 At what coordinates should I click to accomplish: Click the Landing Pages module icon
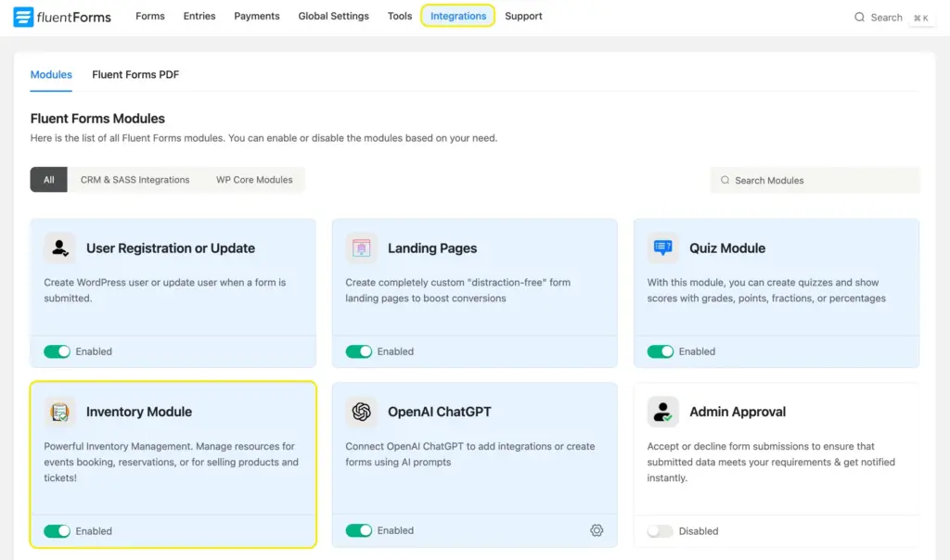(361, 248)
